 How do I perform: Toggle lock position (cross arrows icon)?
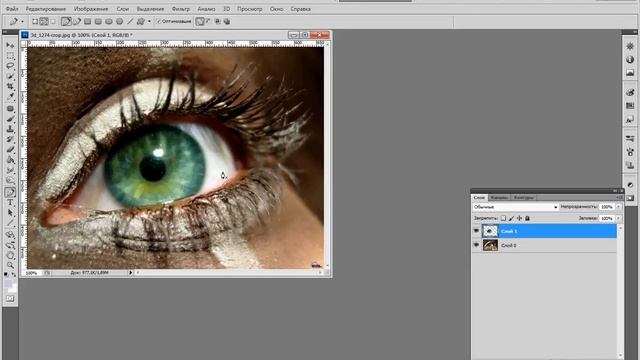pos(519,218)
